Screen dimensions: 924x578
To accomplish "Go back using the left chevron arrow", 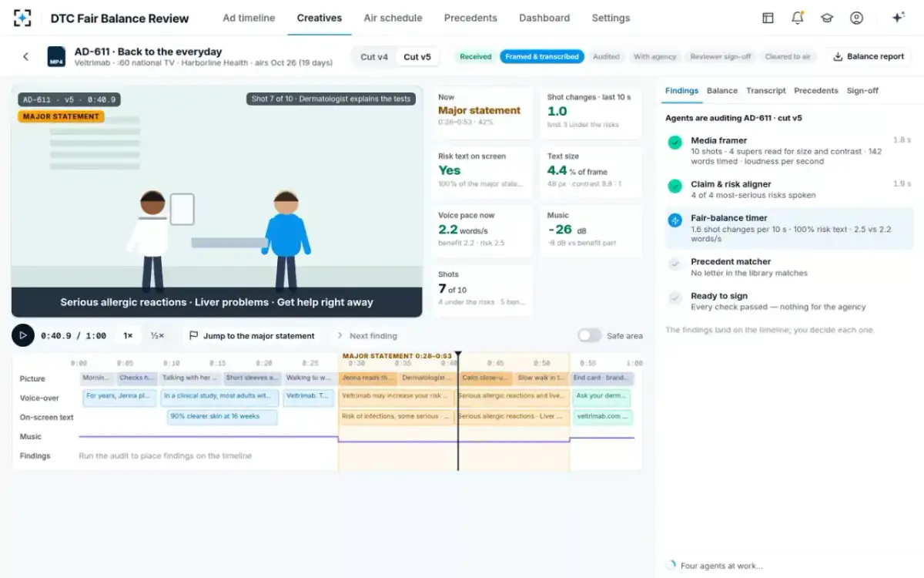I will pos(25,56).
